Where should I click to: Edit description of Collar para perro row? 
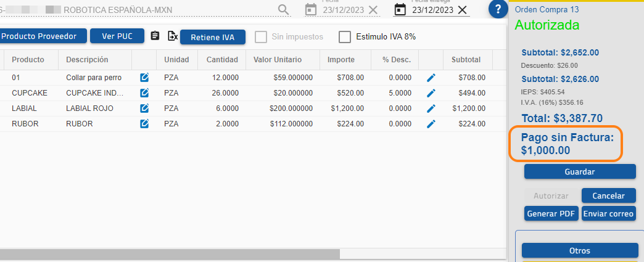[144, 78]
